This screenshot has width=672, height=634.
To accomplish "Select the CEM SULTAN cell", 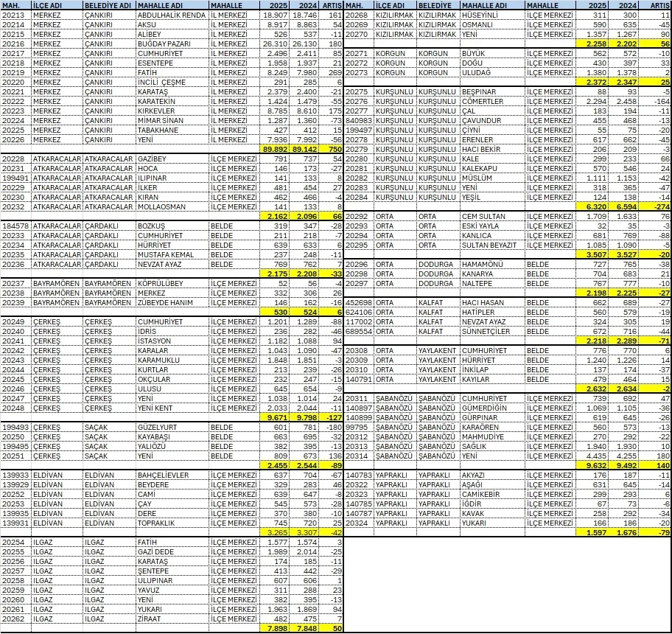I will pos(492,216).
